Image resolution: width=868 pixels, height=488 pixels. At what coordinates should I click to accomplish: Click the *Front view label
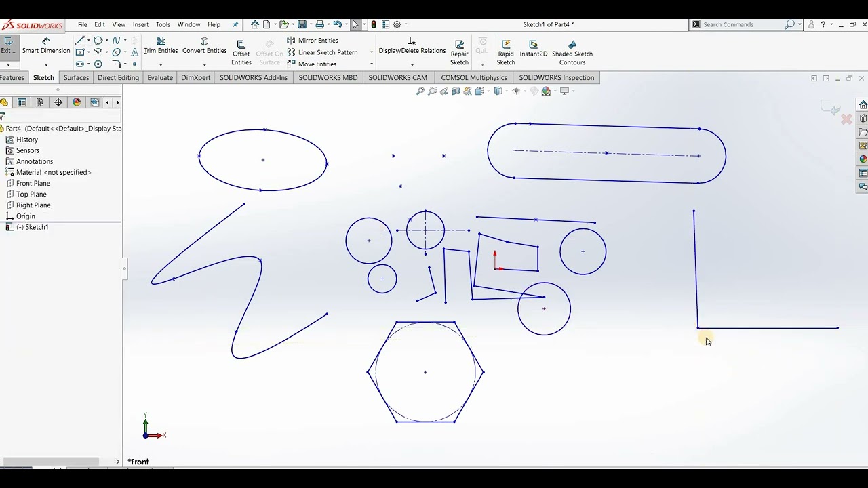[x=138, y=462]
